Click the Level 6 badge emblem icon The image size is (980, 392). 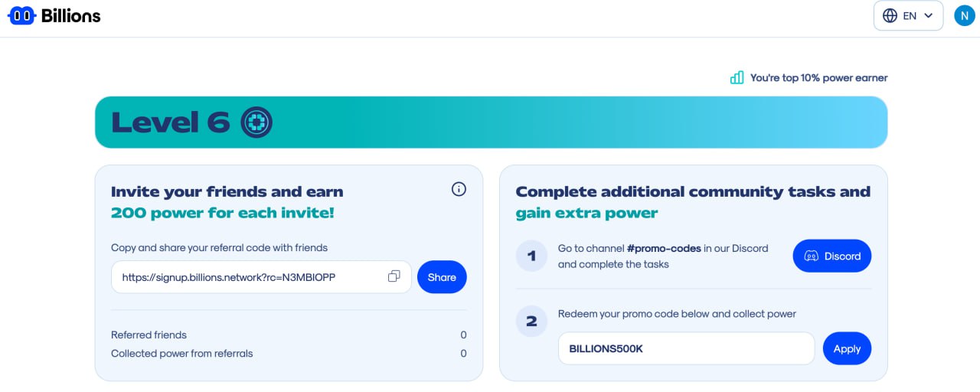(x=256, y=122)
